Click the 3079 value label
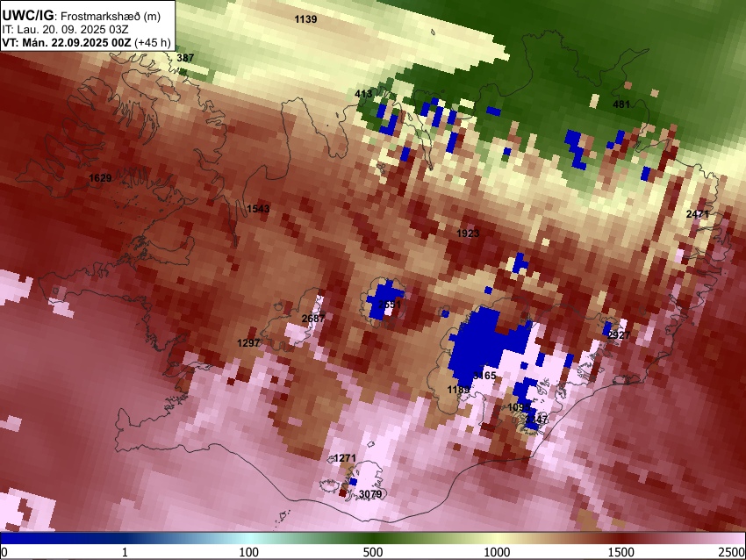Screen dimensions: 746x560 point(370,494)
